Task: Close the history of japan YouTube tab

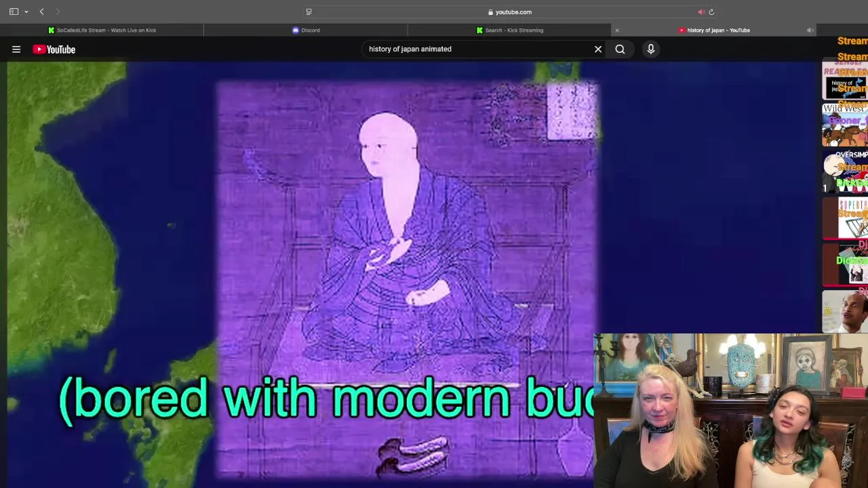Action: [x=617, y=30]
